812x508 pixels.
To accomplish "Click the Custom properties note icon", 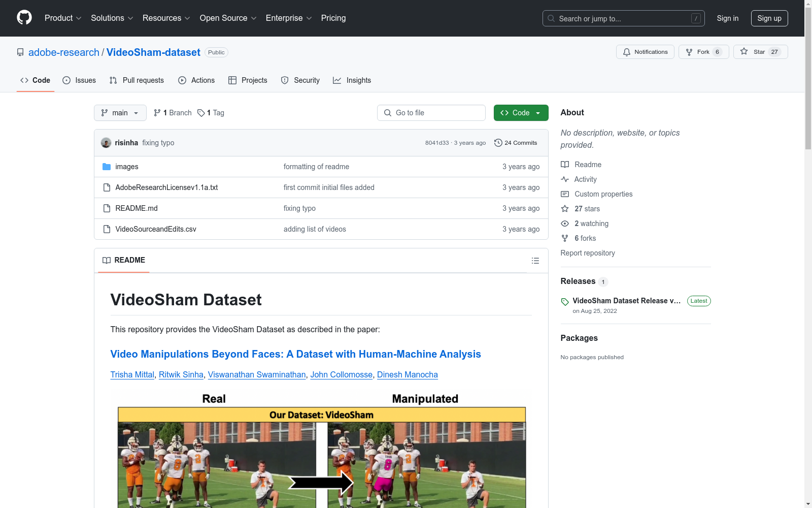I will coord(565,194).
